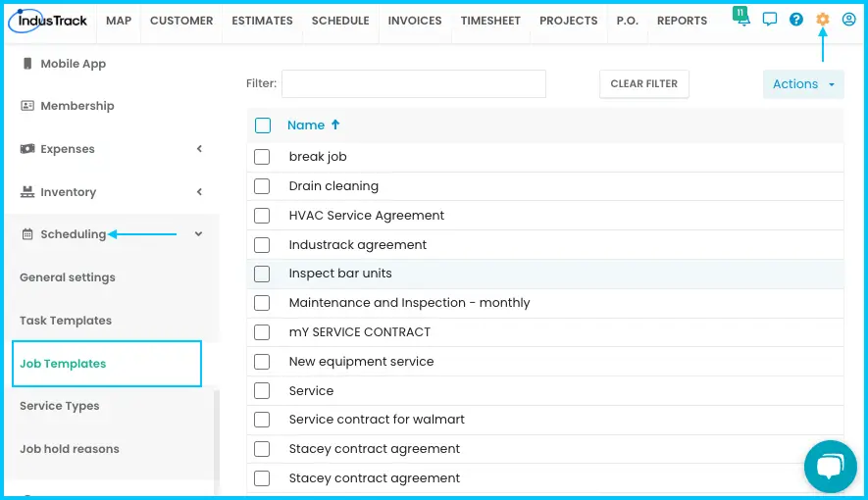
Task: Open Task Templates in sidebar
Action: (x=66, y=321)
